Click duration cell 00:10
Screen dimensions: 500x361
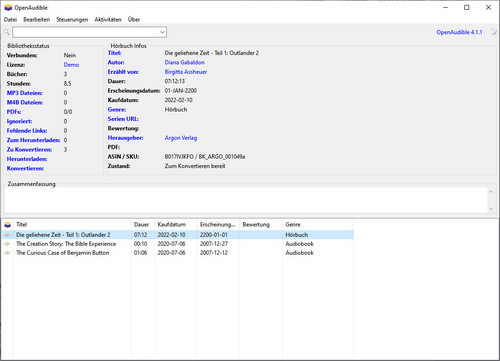tap(140, 244)
